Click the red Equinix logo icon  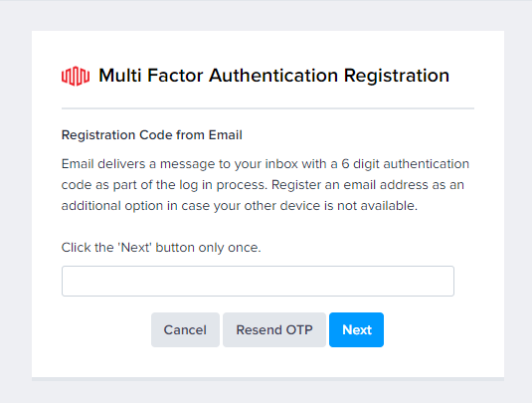pyautogui.click(x=76, y=76)
